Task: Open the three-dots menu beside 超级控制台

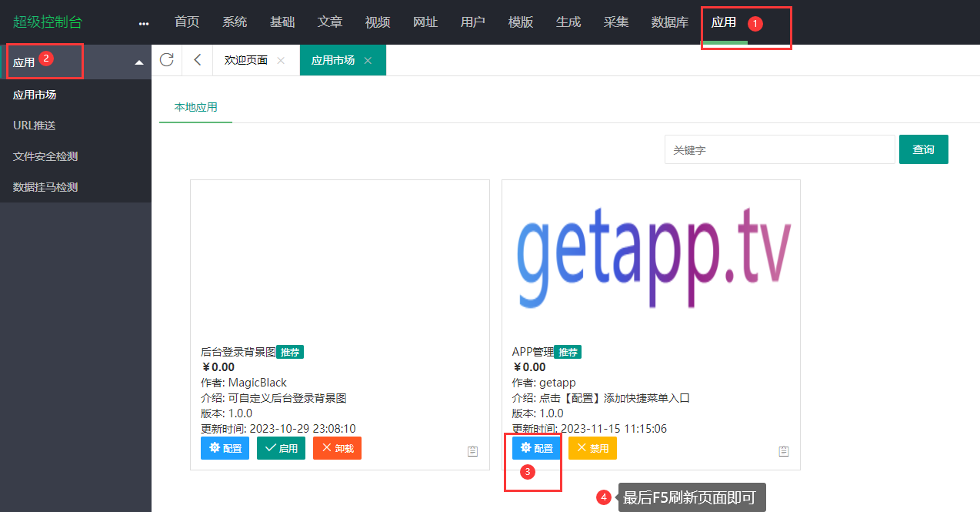Action: (144, 23)
